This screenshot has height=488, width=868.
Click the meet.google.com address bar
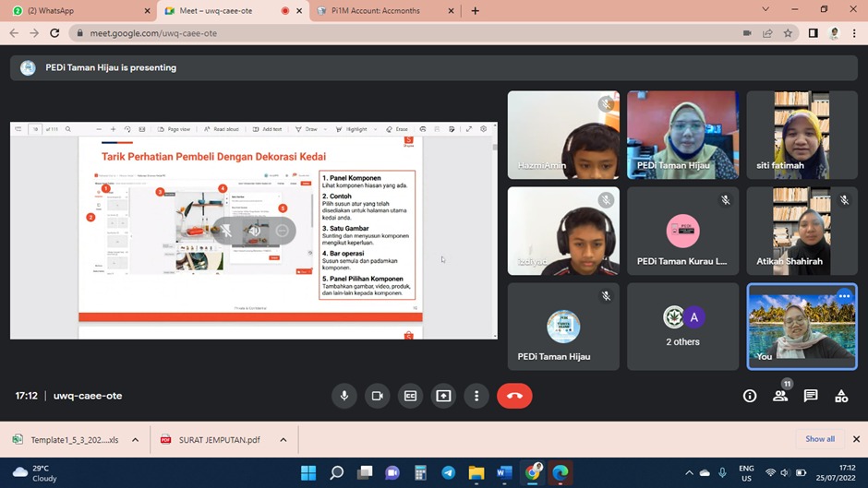(x=369, y=33)
